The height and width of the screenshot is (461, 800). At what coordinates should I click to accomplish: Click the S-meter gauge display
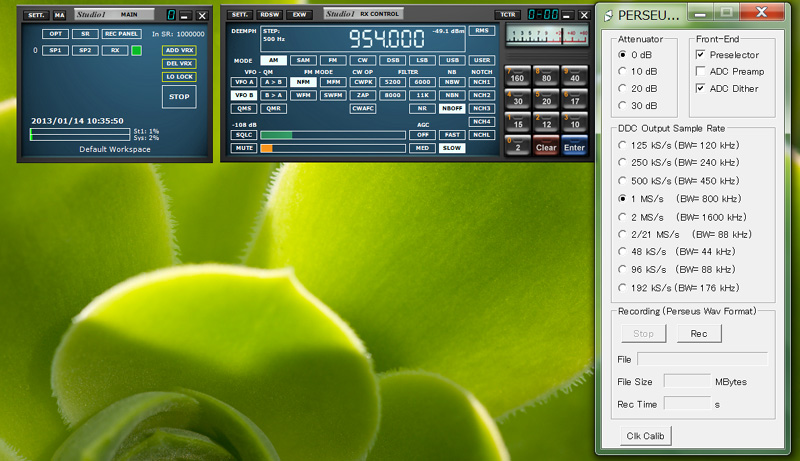tap(547, 36)
